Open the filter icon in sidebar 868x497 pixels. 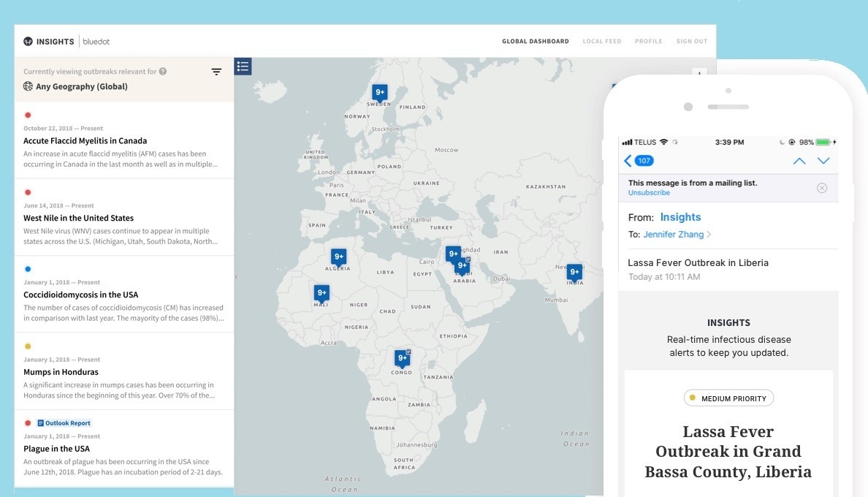click(x=216, y=72)
